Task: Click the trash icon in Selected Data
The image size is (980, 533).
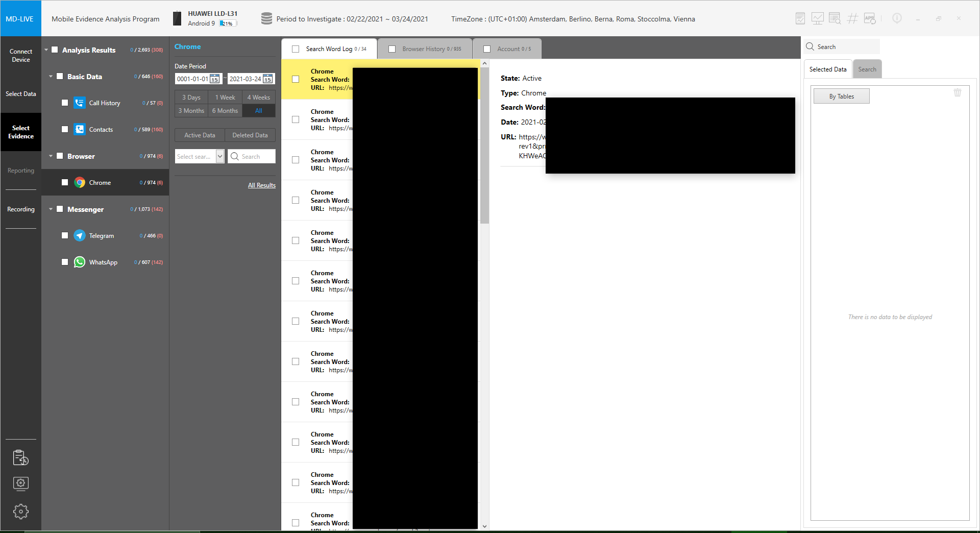Action: [x=958, y=92]
